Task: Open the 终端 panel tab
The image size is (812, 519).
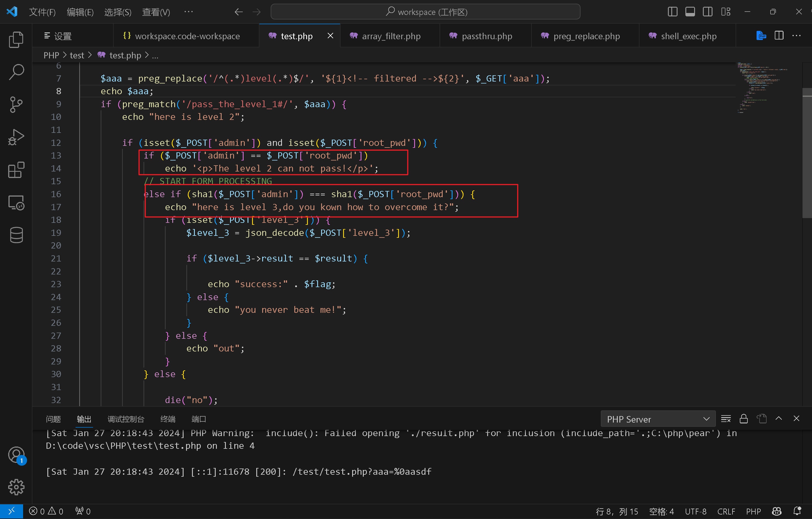Action: tap(167, 419)
